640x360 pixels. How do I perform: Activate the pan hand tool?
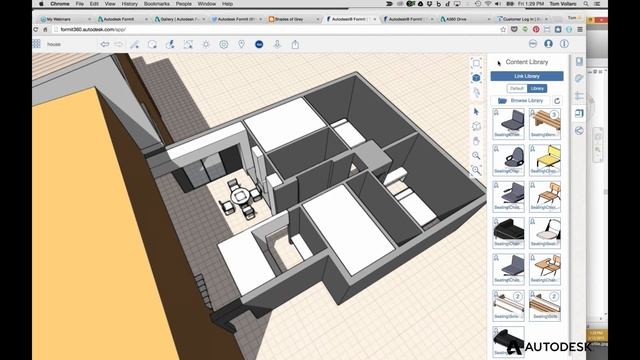[476, 141]
